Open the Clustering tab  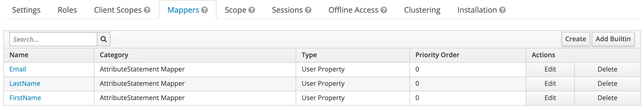[x=422, y=10]
